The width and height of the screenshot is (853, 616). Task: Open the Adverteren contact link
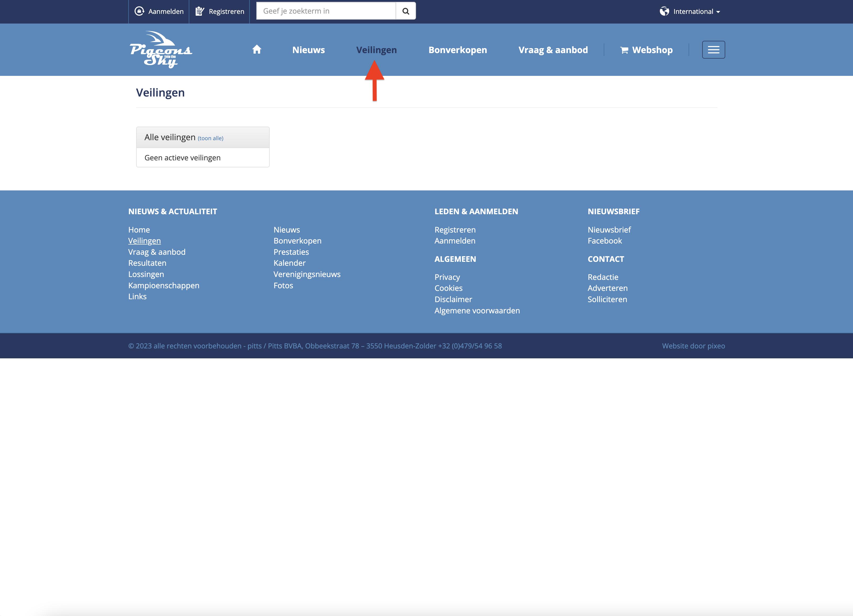click(607, 288)
